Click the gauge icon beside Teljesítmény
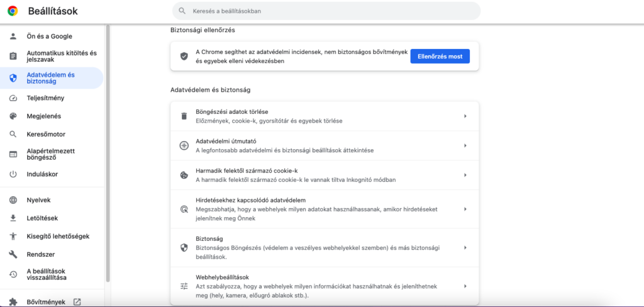The image size is (644, 307). tap(13, 98)
